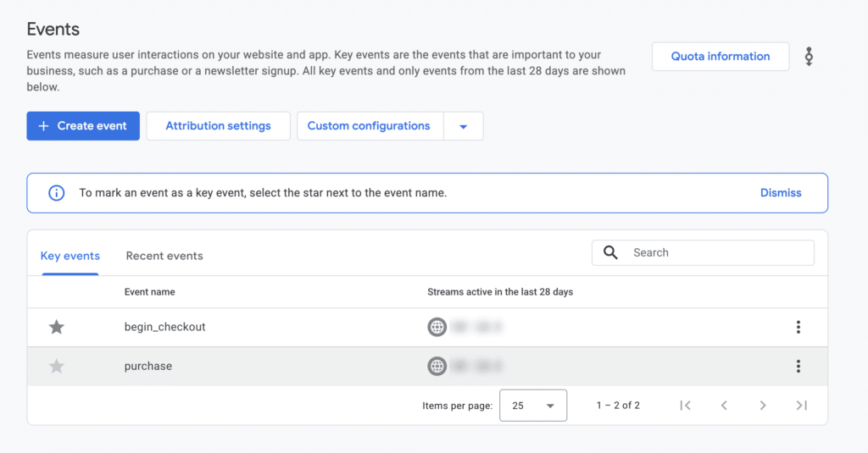Open the Items per page dropdown
The image size is (868, 453).
(x=533, y=406)
